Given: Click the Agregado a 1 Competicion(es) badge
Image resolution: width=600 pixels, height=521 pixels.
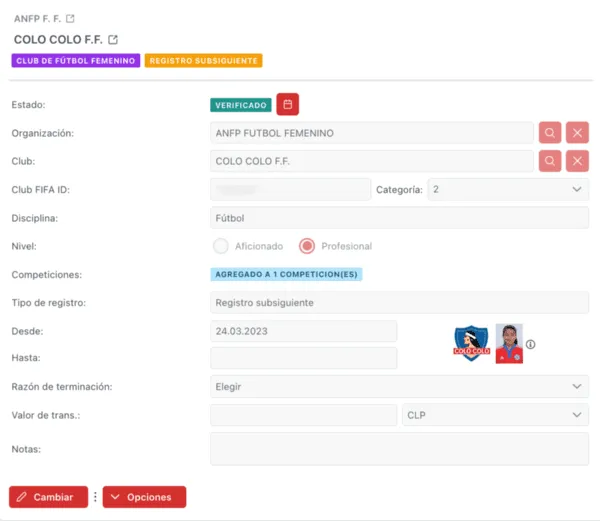Looking at the screenshot, I should point(286,274).
